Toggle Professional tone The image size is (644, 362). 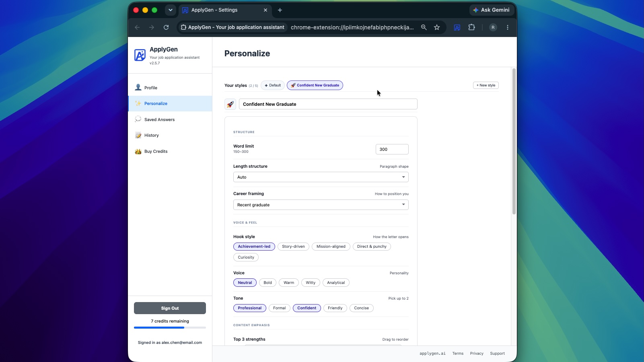point(250,308)
